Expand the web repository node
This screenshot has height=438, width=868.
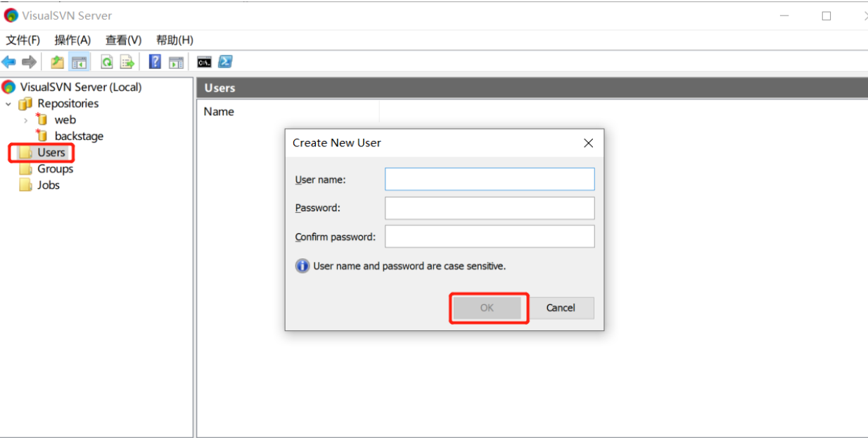(26, 120)
